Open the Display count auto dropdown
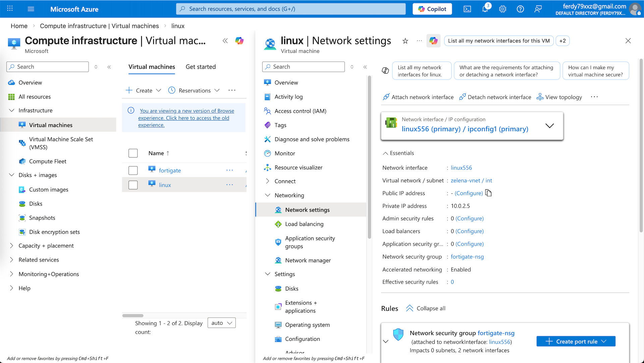 click(x=222, y=323)
